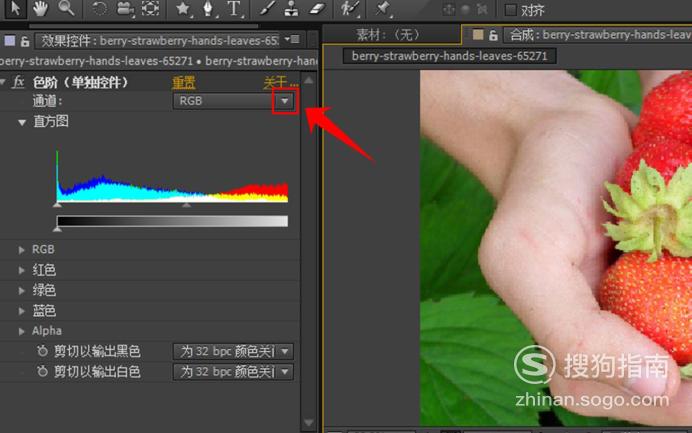Toggle lock on the Effect Controls panel
The image size is (692, 433).
point(25,41)
